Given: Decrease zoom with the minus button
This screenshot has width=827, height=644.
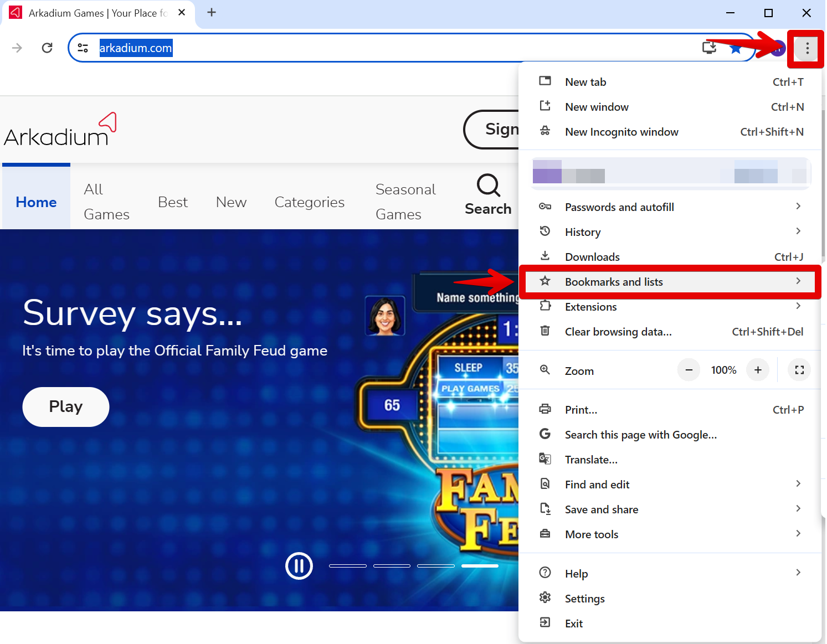Looking at the screenshot, I should 689,370.
